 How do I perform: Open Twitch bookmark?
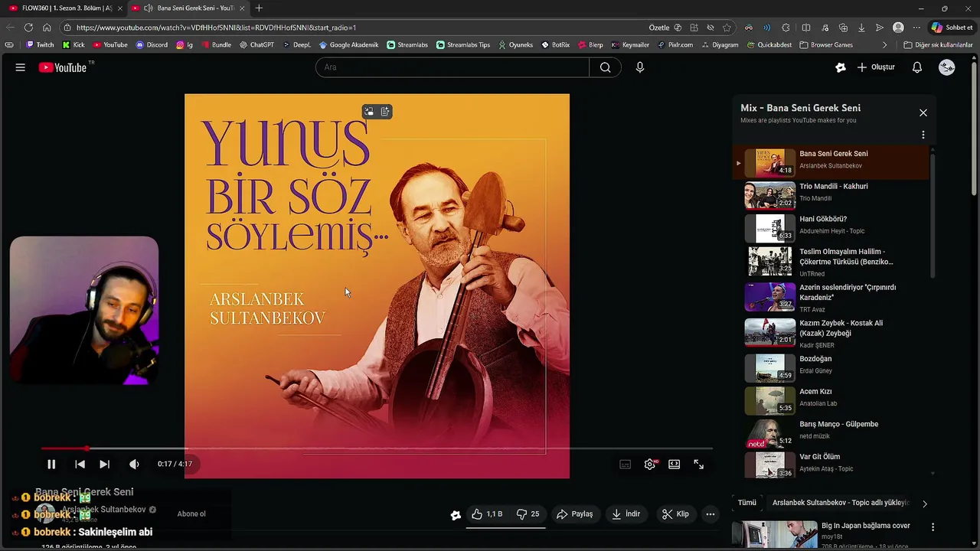pyautogui.click(x=40, y=45)
